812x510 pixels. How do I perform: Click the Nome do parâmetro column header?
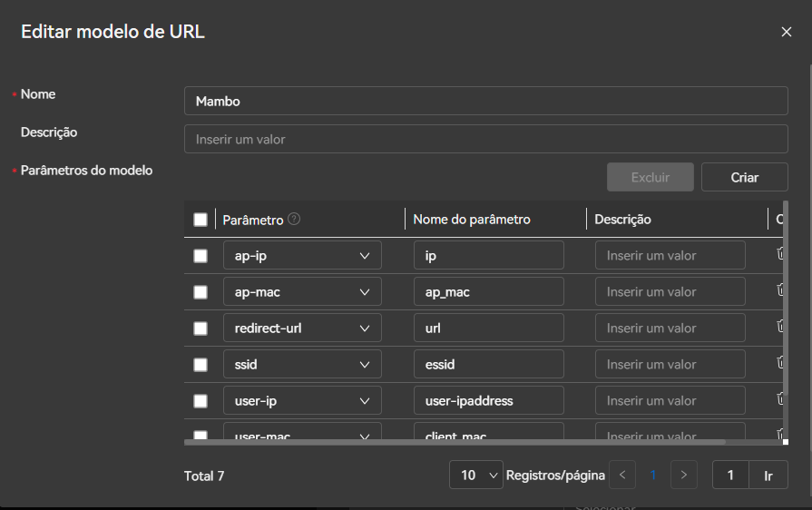[x=472, y=220]
